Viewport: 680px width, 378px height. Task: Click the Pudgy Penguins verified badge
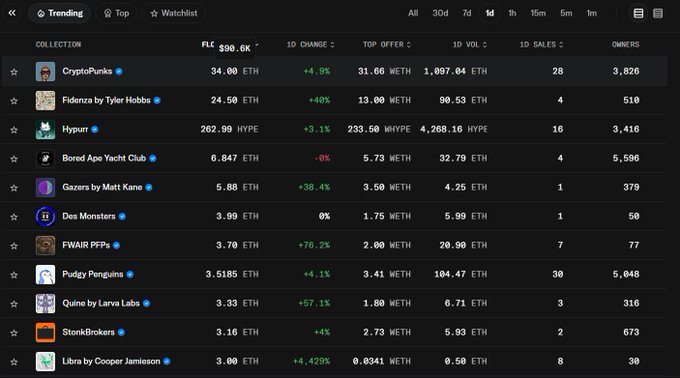coord(130,274)
